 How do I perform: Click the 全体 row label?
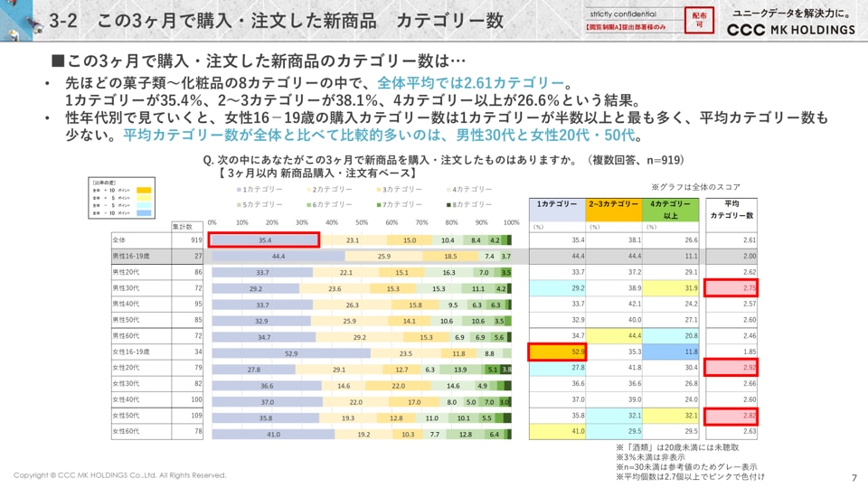tap(119, 240)
